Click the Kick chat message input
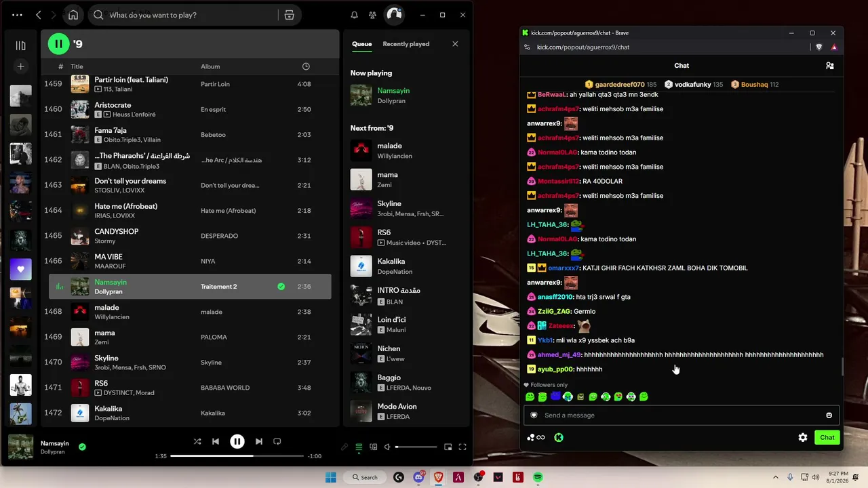 (x=682, y=415)
